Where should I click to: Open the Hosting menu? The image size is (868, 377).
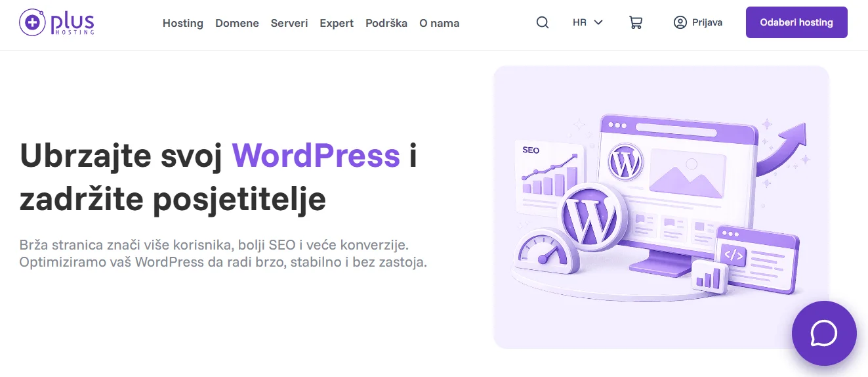click(x=183, y=23)
